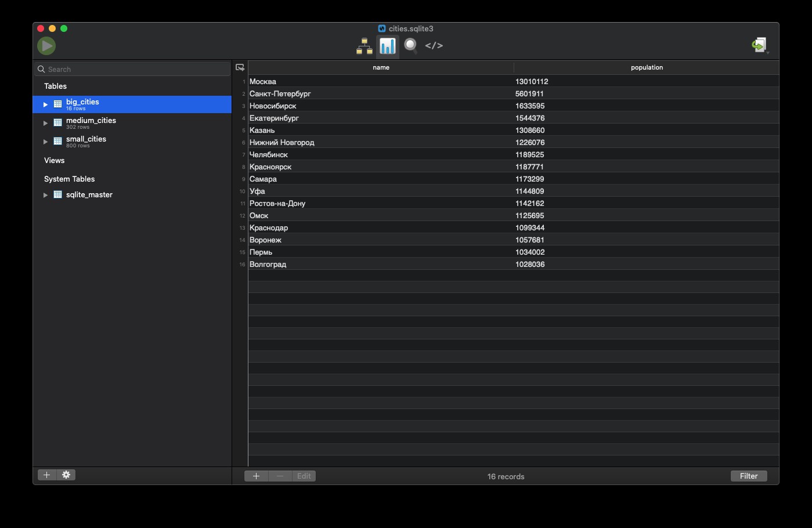Click the 16 records status text
This screenshot has height=528, width=812.
coord(506,476)
